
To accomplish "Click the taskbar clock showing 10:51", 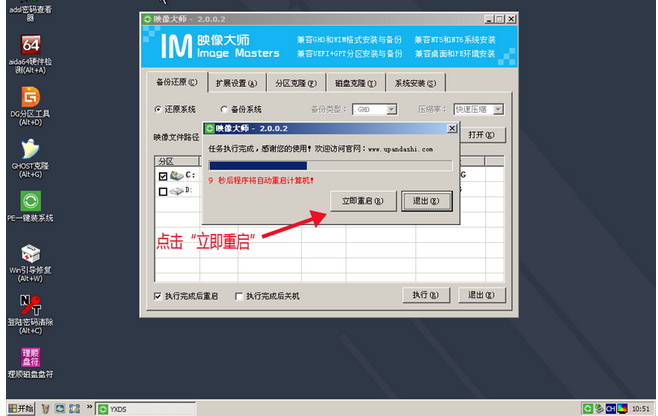I will pyautogui.click(x=640, y=408).
